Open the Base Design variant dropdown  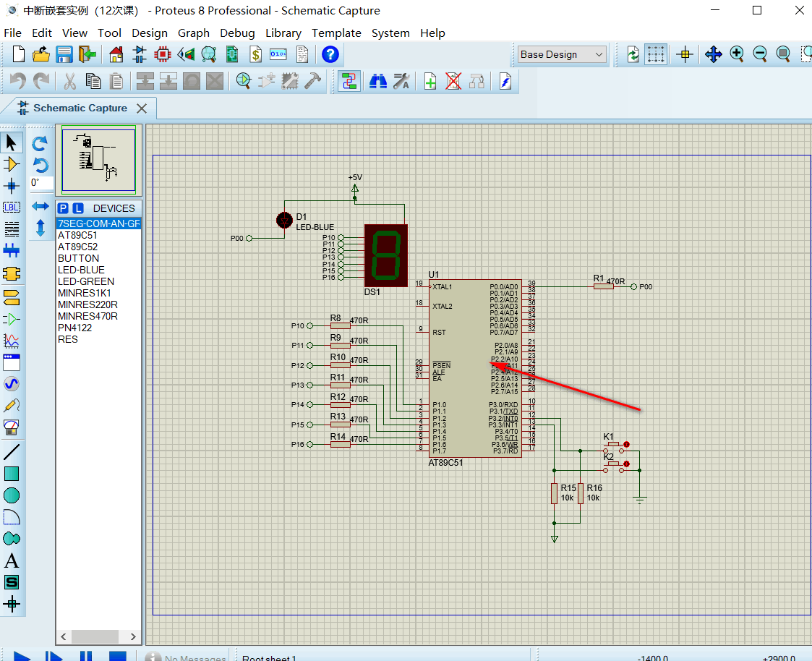coord(563,54)
